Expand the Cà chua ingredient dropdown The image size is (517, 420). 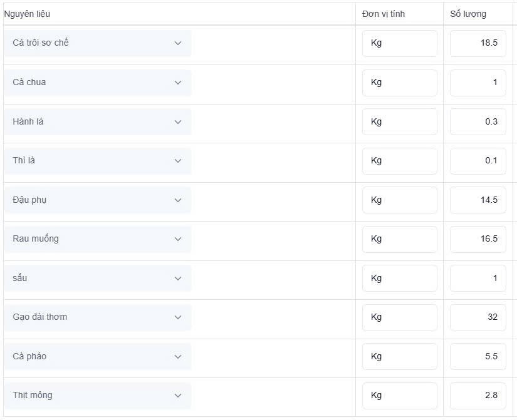[x=98, y=83]
